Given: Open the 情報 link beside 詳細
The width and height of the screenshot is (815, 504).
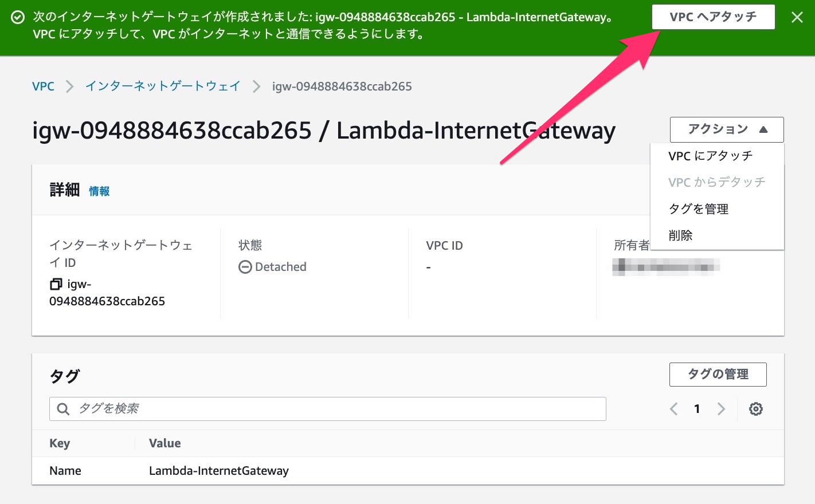Looking at the screenshot, I should click(x=99, y=191).
